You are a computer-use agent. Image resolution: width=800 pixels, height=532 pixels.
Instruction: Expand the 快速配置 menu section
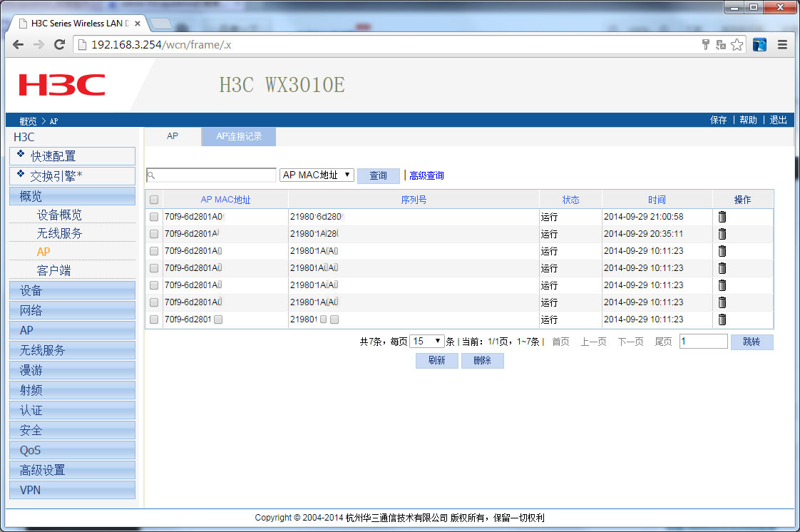73,156
